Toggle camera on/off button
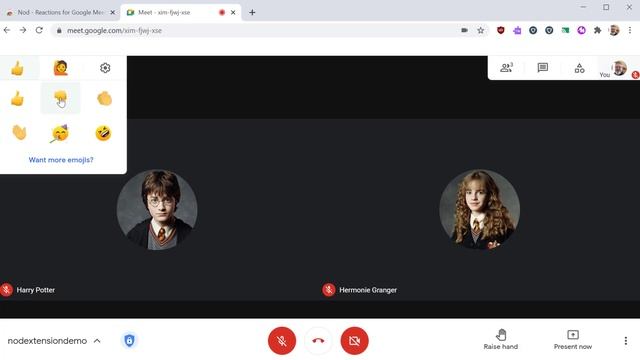 coord(354,340)
